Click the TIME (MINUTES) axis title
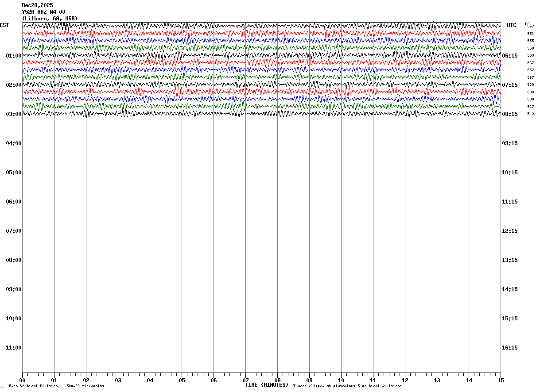The image size is (536, 392). [x=267, y=385]
